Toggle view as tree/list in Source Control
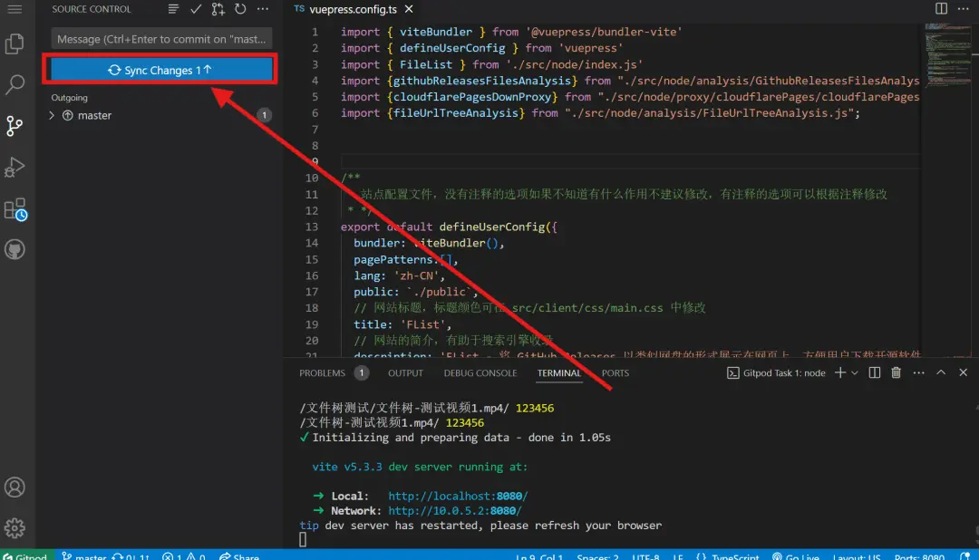 click(174, 9)
